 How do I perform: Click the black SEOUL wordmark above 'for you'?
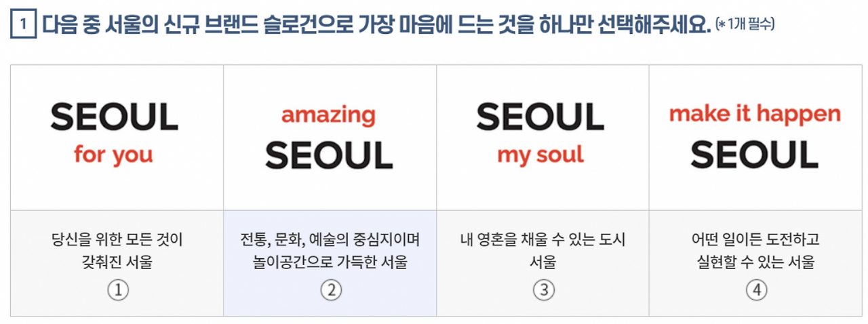pyautogui.click(x=115, y=117)
